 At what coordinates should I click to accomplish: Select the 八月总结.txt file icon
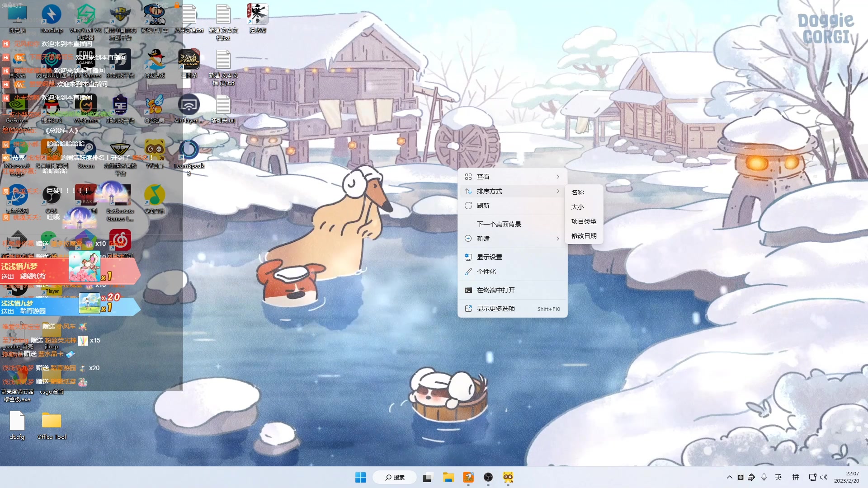(189, 18)
